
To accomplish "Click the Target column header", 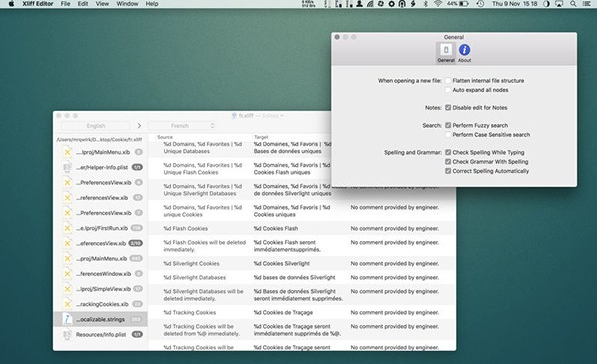I will tap(261, 137).
